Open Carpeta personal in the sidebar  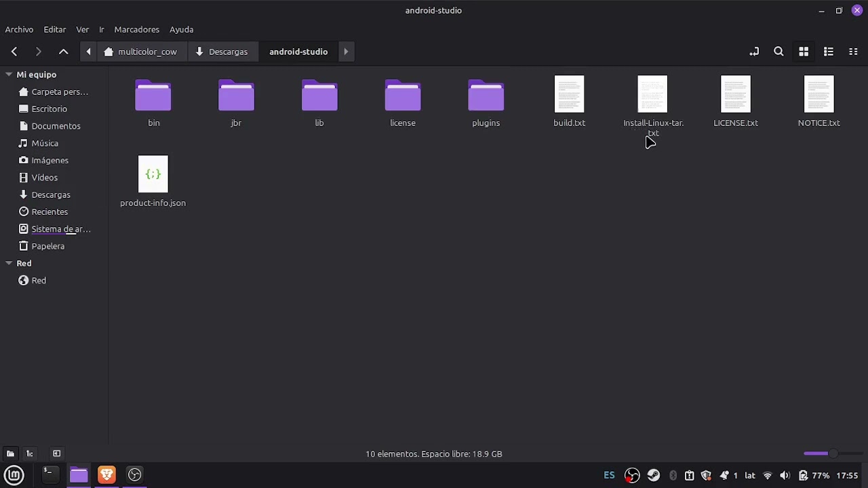point(54,91)
